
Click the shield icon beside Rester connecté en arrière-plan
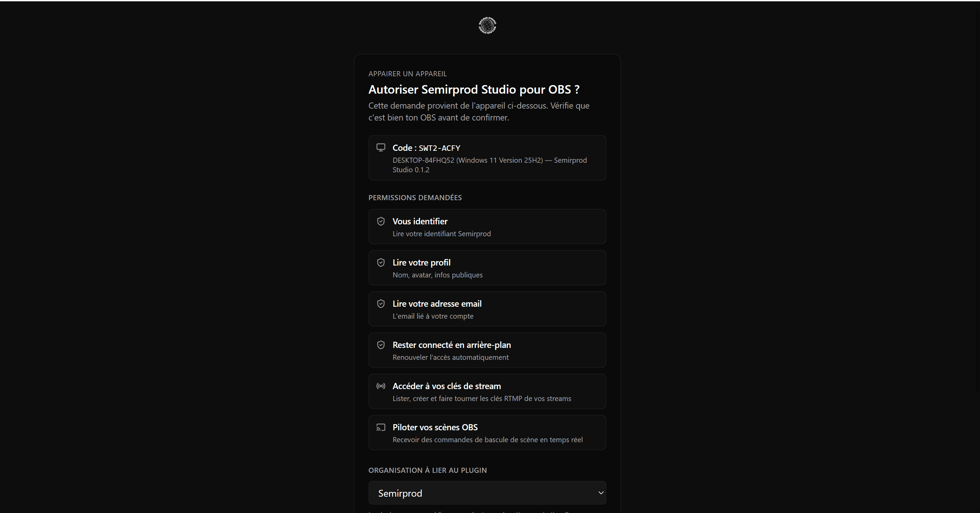(381, 345)
